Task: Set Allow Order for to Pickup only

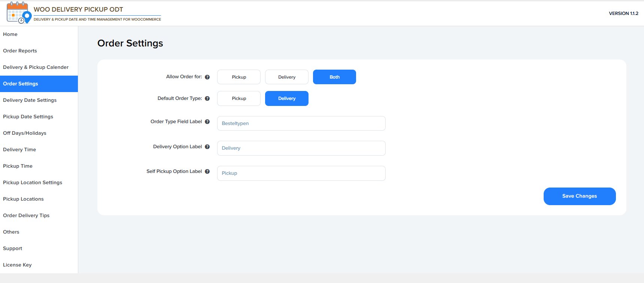Action: (x=239, y=77)
